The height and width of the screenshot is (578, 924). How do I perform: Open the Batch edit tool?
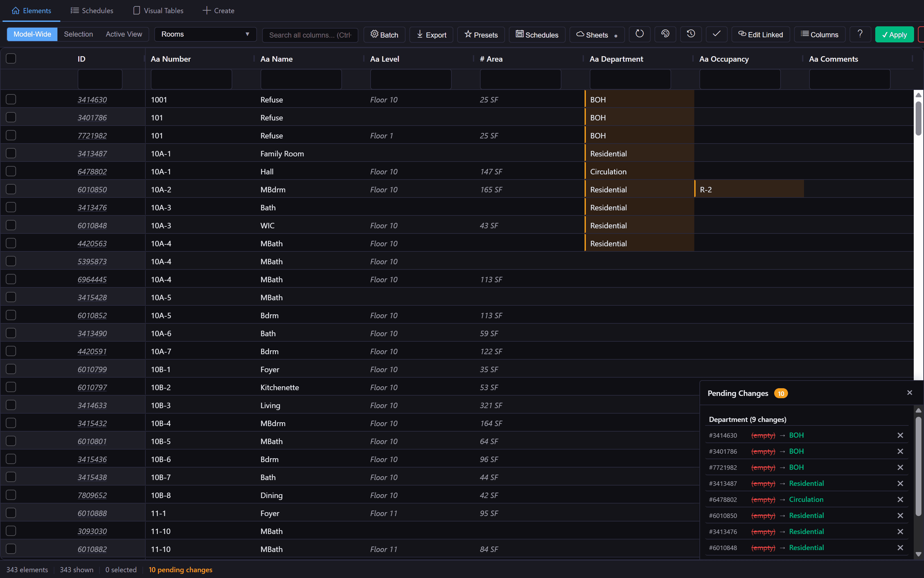point(384,34)
